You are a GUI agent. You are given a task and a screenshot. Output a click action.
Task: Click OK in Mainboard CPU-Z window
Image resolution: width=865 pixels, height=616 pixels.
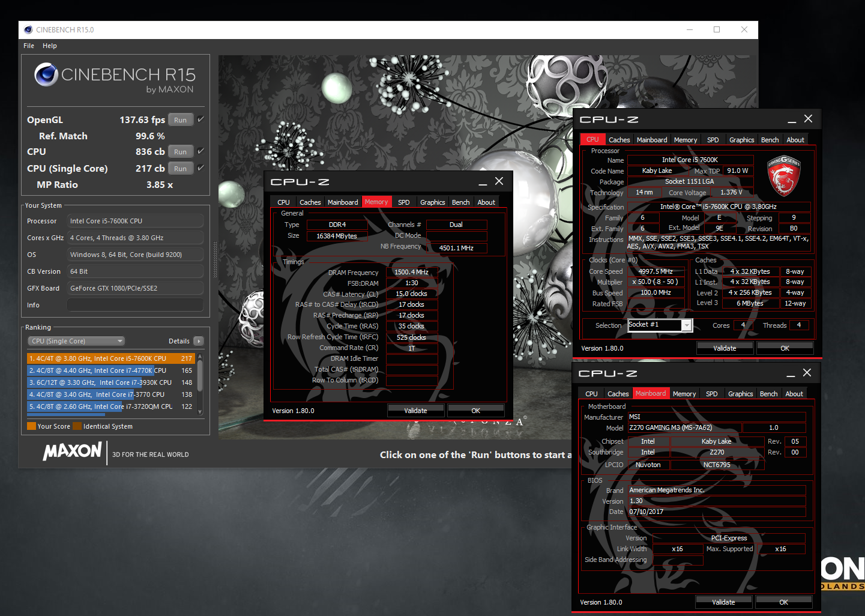[783, 602]
